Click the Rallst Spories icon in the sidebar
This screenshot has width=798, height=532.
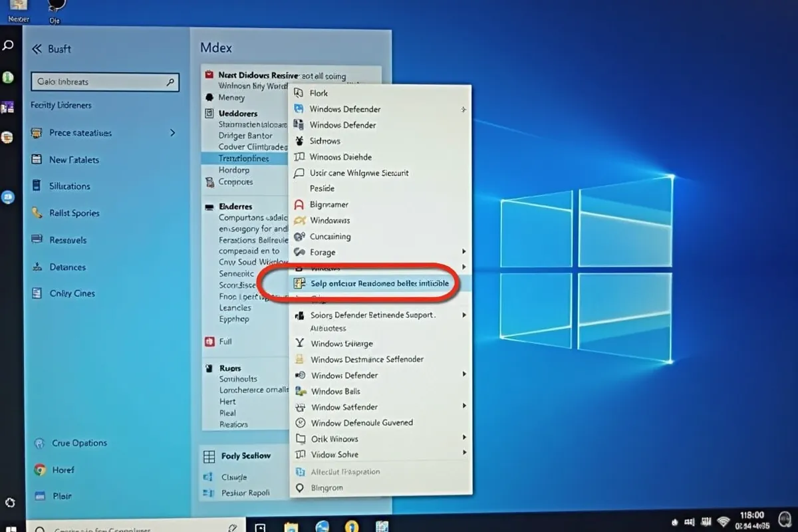tap(37, 213)
